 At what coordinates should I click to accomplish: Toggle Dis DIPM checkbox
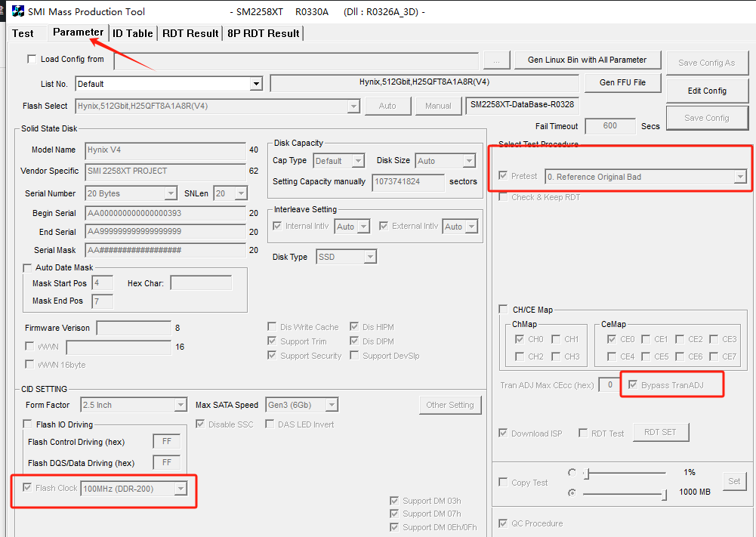[354, 341]
